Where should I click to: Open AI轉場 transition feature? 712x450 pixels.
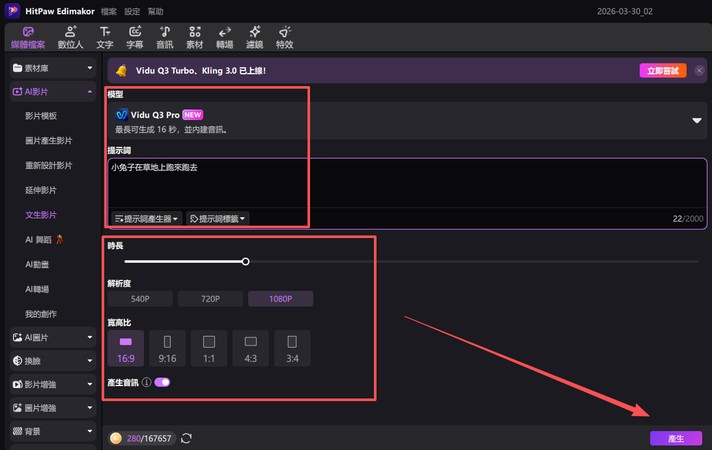pyautogui.click(x=37, y=289)
